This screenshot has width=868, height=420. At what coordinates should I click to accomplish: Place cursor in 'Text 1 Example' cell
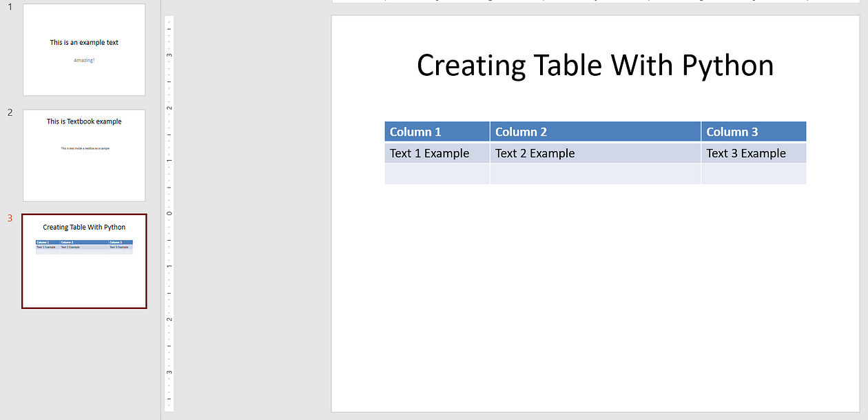click(437, 153)
